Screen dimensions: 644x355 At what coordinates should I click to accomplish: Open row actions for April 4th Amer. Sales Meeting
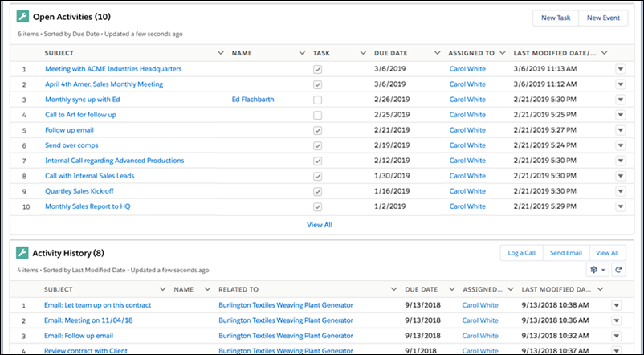621,84
